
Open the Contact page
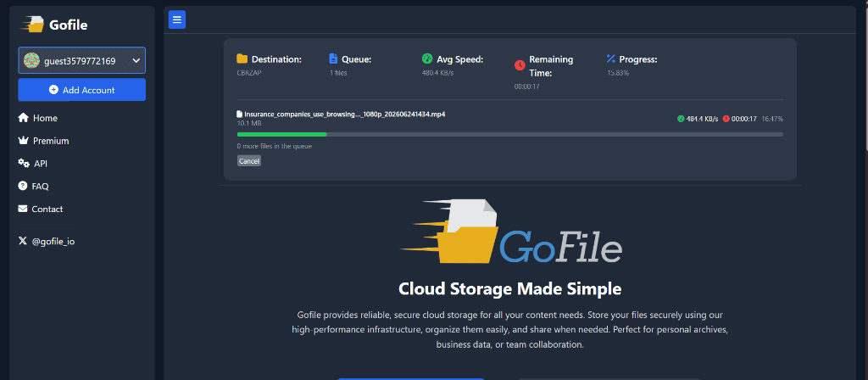point(41,209)
